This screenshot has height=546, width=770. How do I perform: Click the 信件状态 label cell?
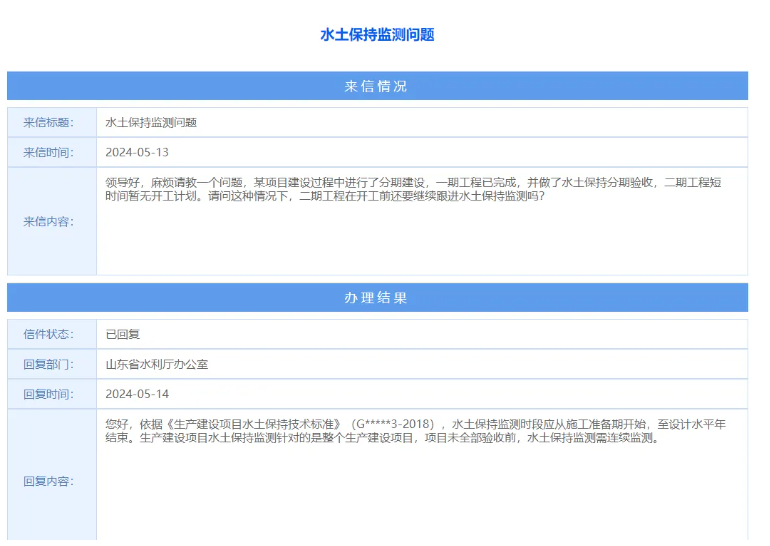tap(52, 334)
